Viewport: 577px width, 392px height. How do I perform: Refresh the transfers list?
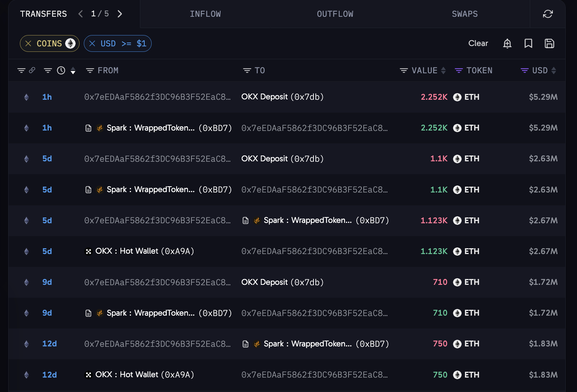[x=548, y=14]
